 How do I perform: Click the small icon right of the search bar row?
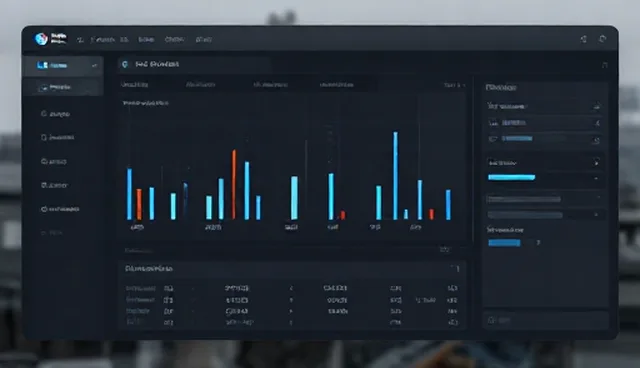[x=604, y=65]
